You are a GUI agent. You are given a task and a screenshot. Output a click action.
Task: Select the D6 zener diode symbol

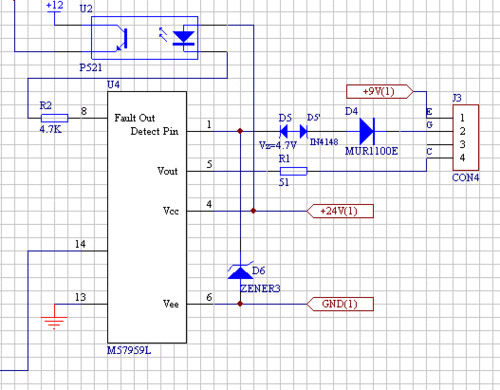click(240, 270)
